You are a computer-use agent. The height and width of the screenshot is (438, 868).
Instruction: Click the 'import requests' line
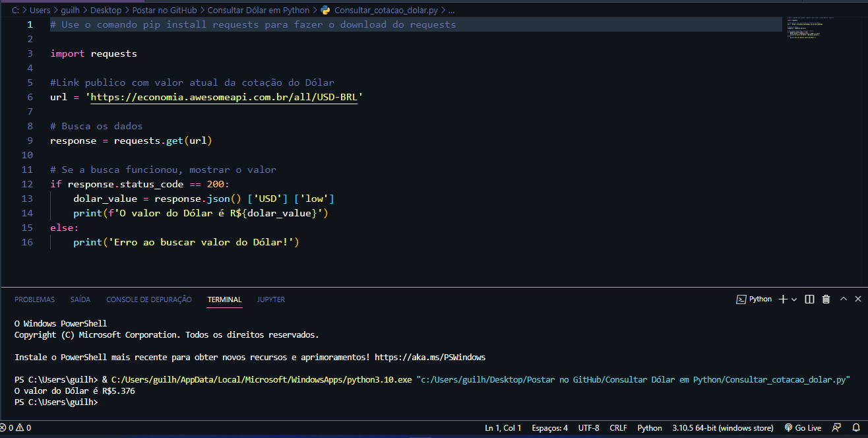[x=94, y=53]
